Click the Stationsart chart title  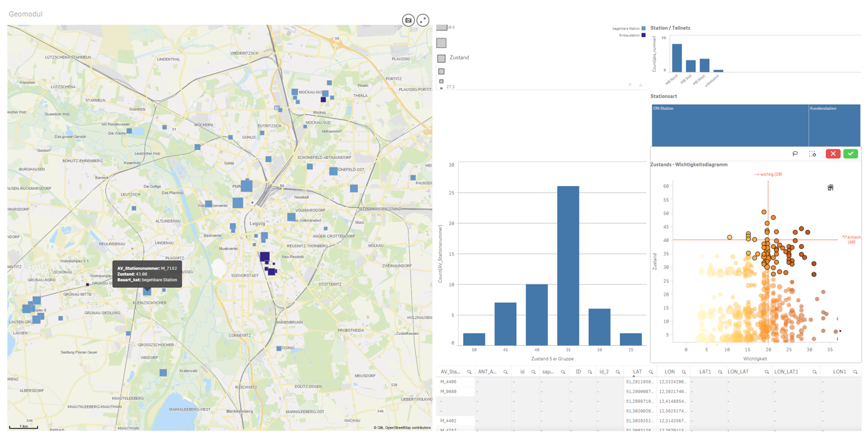pos(664,96)
